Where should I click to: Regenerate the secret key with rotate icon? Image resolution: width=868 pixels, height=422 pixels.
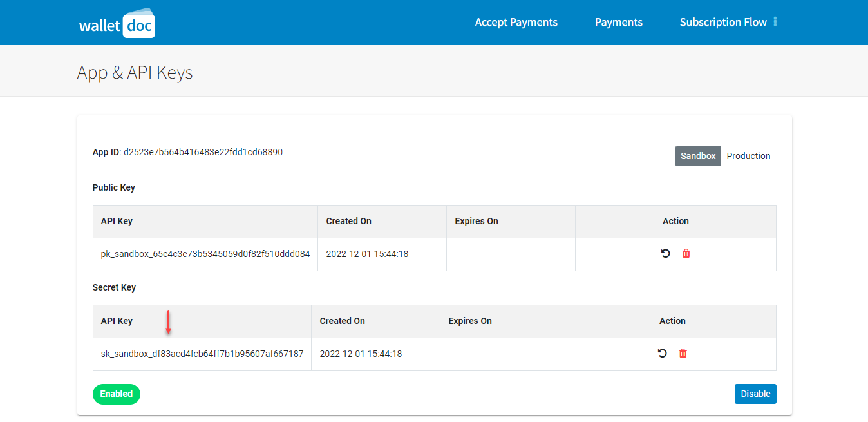tap(662, 354)
